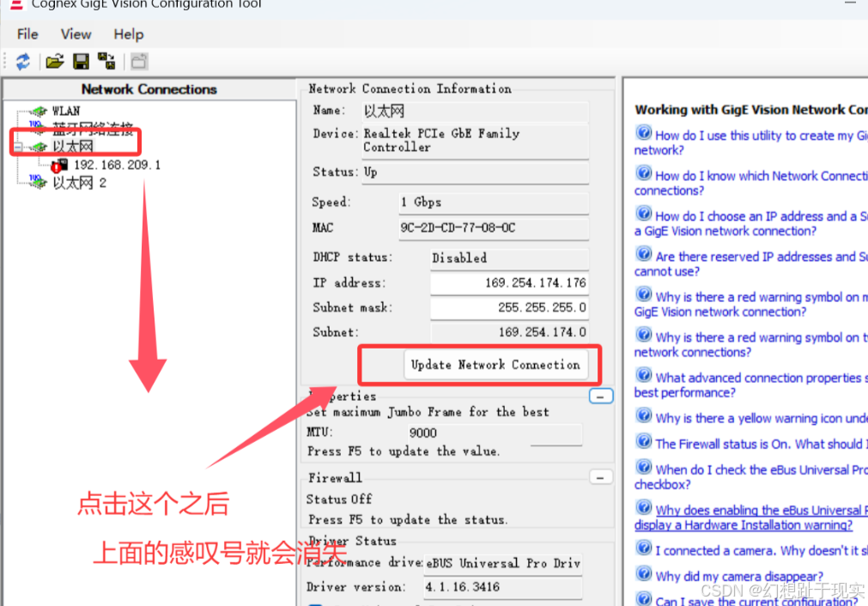Click the Open folder toolbar icon
This screenshot has width=868, height=606.
tap(55, 62)
